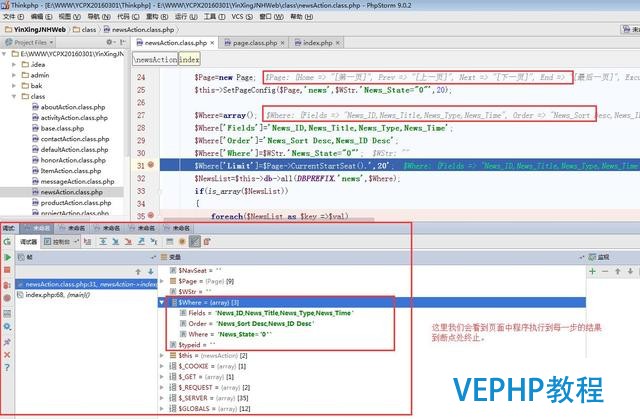Click the Mute Breakpoints red circle icon
The height and width of the screenshot is (419, 640).
[7, 298]
